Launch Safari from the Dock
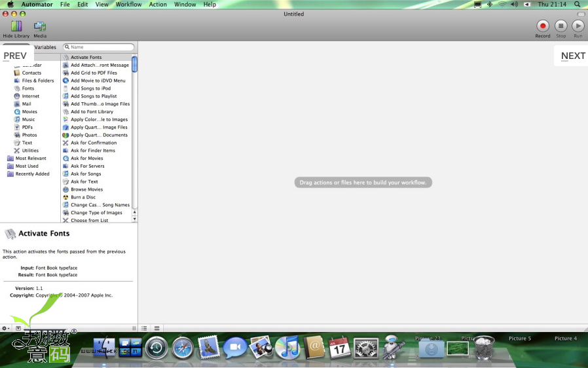The width and height of the screenshot is (588, 368). click(x=183, y=348)
